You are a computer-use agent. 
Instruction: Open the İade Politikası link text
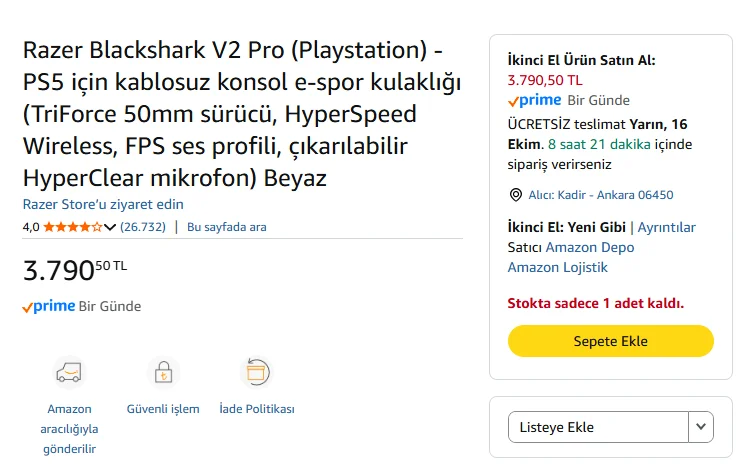click(x=257, y=409)
